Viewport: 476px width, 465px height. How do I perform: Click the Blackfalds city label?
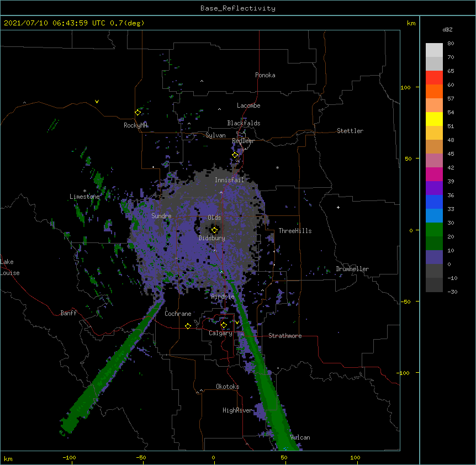(x=244, y=123)
